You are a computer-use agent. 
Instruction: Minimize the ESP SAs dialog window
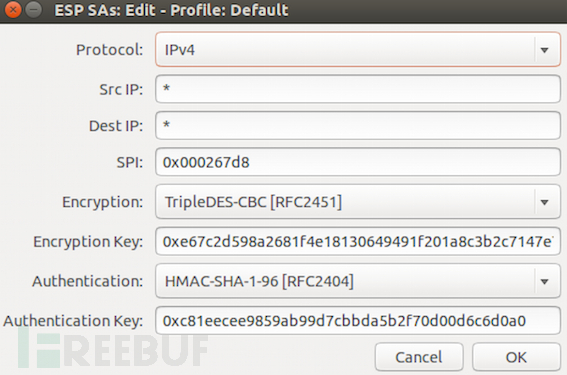(x=34, y=10)
